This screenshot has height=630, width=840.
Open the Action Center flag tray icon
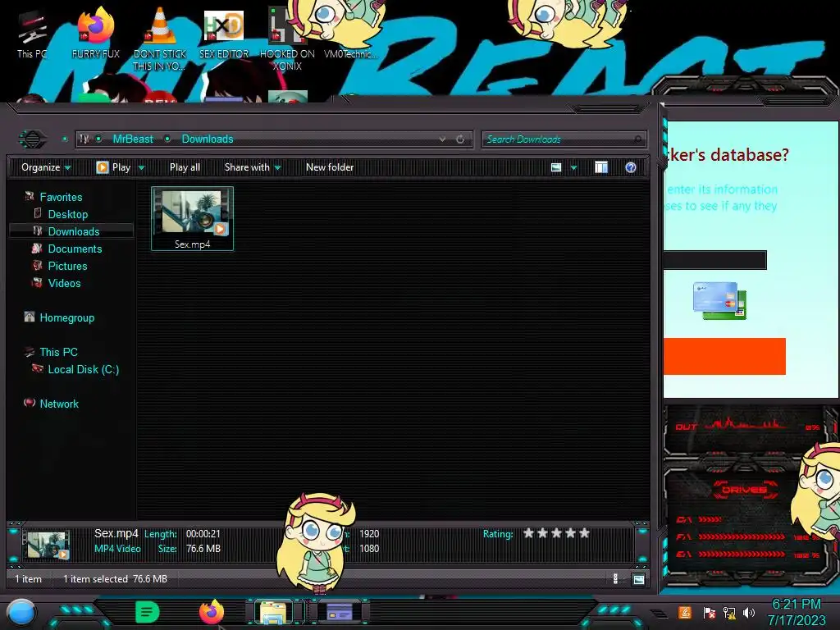(710, 612)
